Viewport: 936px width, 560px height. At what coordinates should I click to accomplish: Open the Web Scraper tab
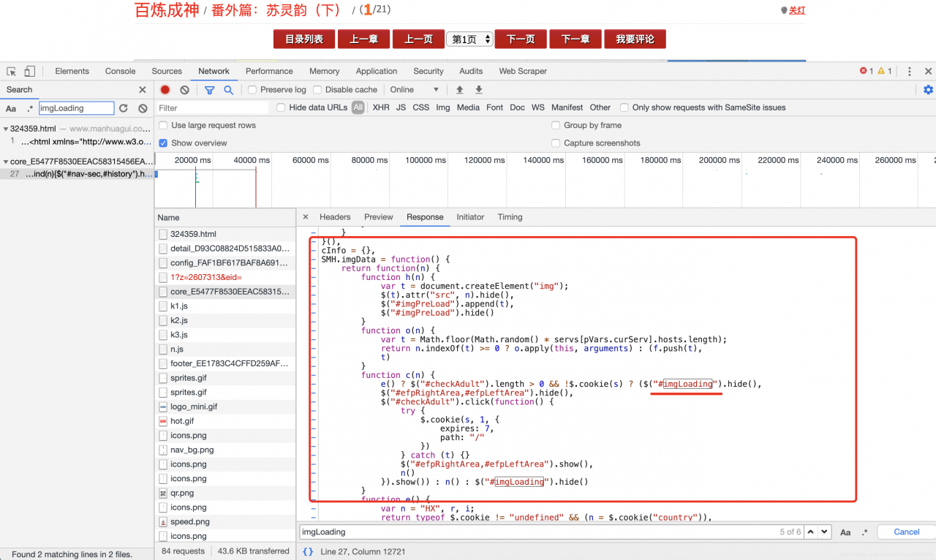[x=523, y=71]
